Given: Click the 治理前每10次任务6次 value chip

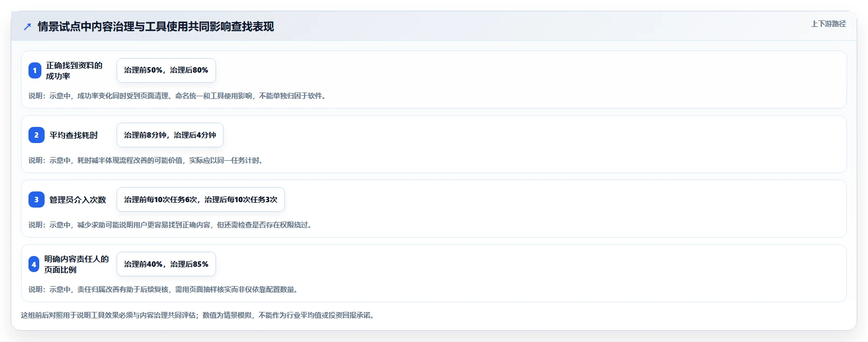Looking at the screenshot, I should point(200,199).
